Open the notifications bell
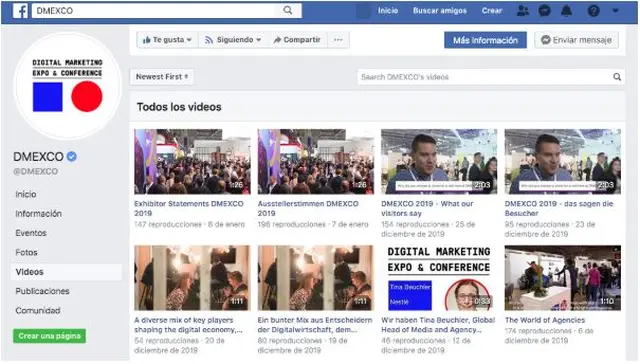This screenshot has width=640, height=364. 567,11
